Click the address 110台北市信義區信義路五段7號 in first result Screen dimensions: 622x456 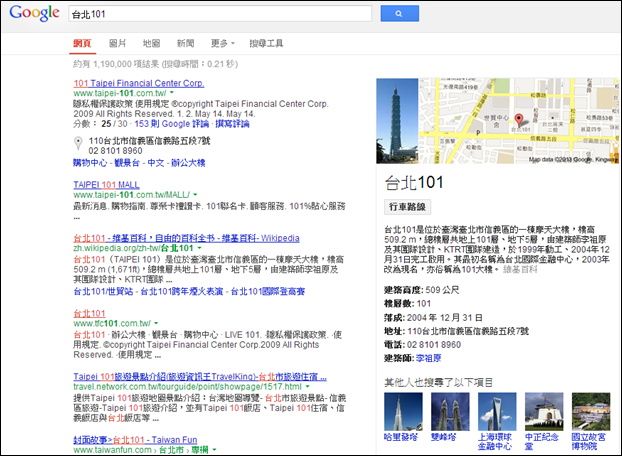point(149,141)
